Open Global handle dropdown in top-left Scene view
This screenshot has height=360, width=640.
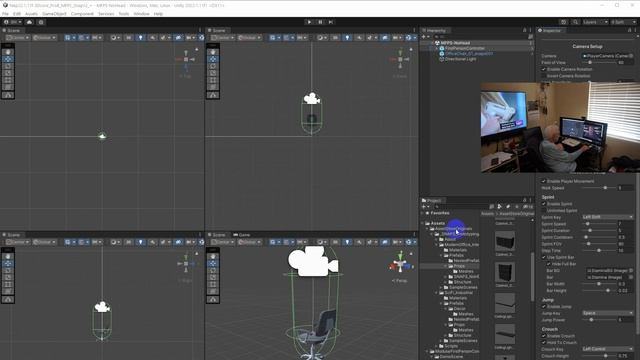click(x=44, y=38)
